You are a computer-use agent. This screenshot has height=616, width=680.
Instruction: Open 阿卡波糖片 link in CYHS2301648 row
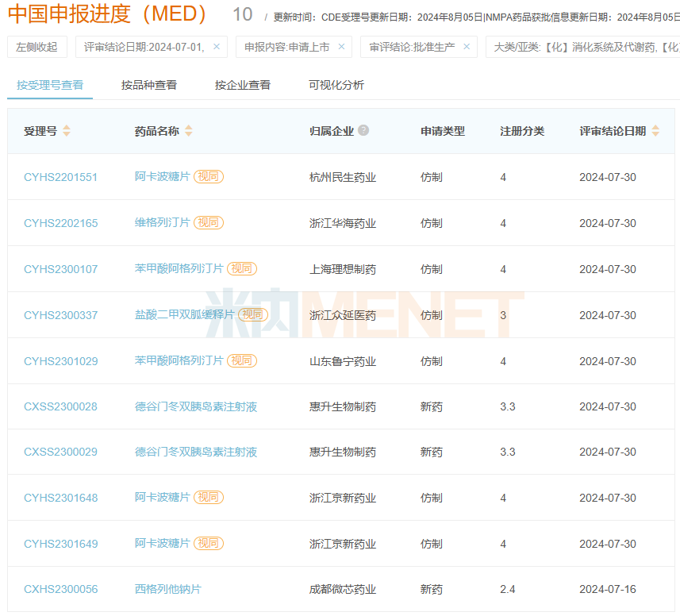(162, 497)
